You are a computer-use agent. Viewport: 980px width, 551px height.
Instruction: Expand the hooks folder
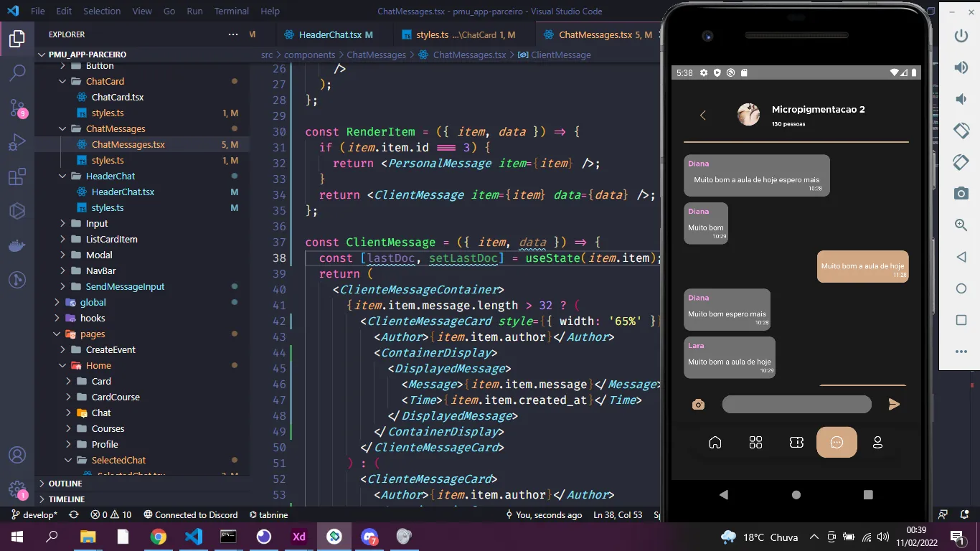click(x=92, y=318)
